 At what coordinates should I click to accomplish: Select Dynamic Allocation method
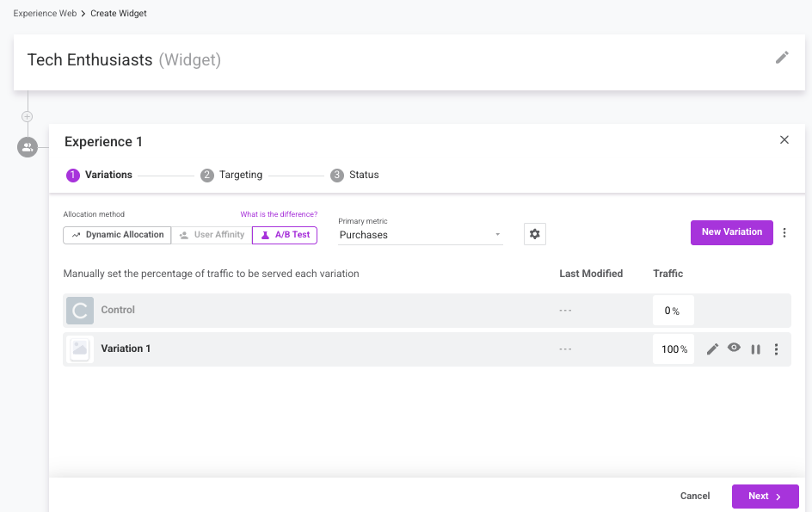pos(117,235)
